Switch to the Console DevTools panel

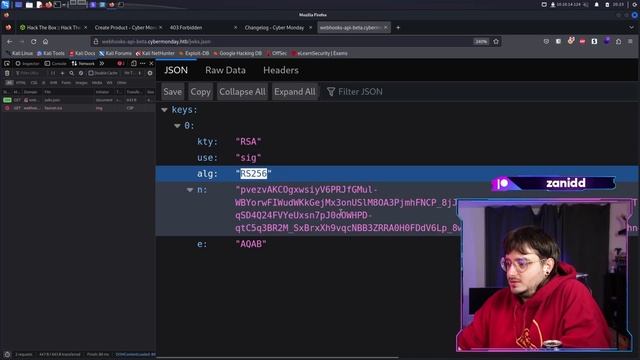(x=56, y=64)
